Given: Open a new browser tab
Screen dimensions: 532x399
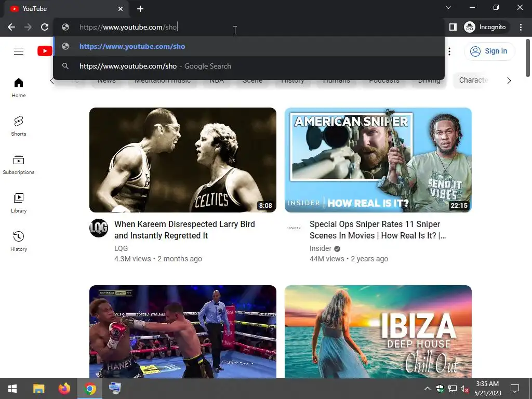Looking at the screenshot, I should (x=140, y=9).
